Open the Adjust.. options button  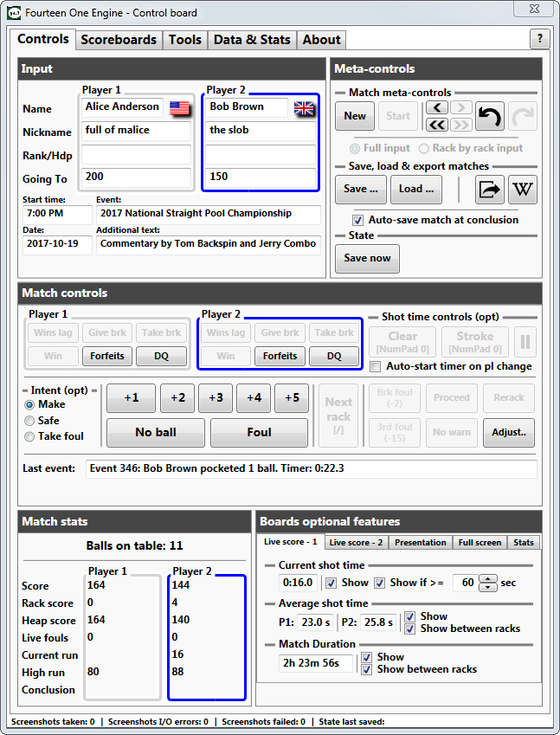point(508,431)
